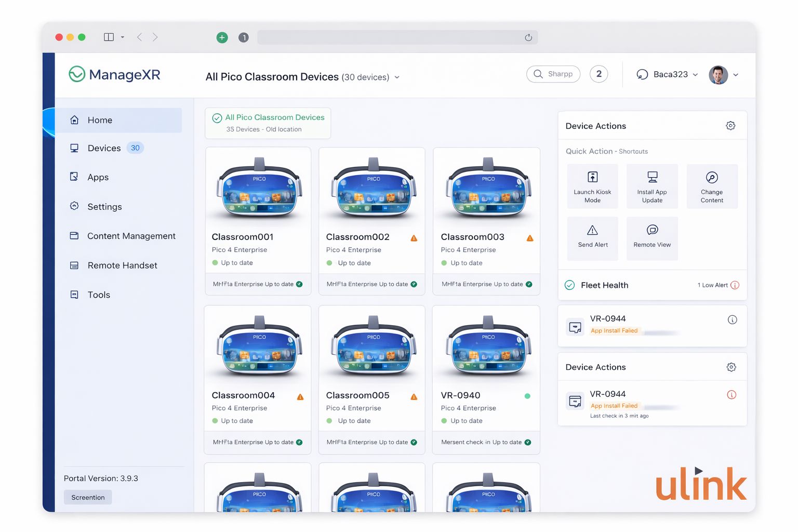Open the Content Management section icon
This screenshot has height=532, width=798.
pyautogui.click(x=74, y=236)
